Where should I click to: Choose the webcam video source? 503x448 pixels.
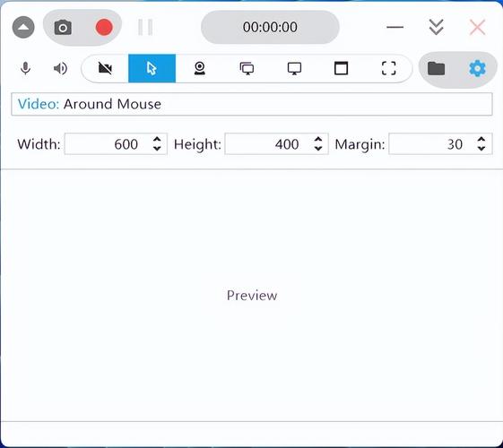200,68
